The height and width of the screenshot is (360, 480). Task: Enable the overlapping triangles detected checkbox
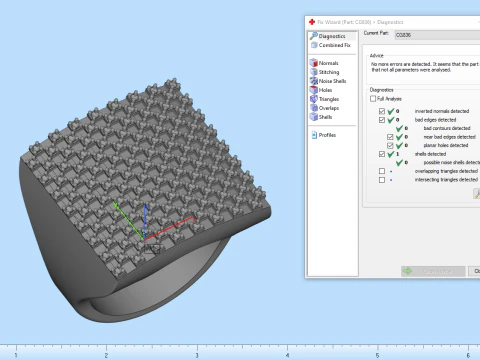pyautogui.click(x=382, y=171)
